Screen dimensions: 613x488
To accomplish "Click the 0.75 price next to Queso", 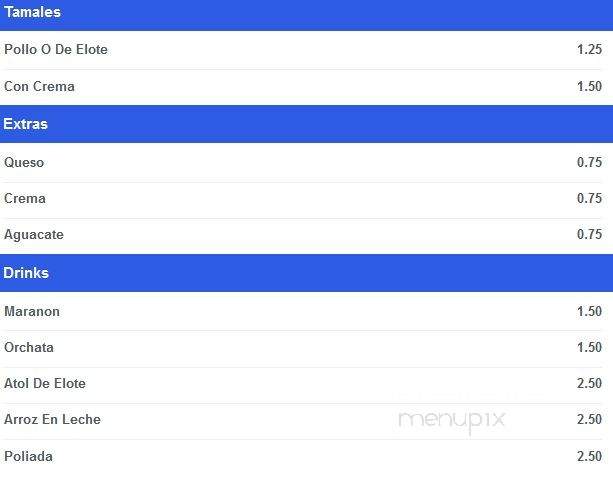I will (x=589, y=162).
